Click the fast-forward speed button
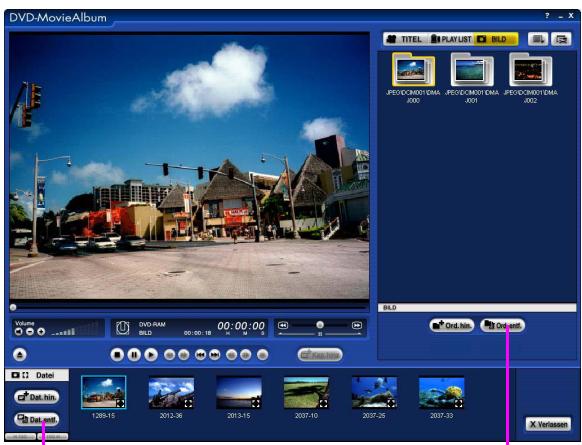Image resolution: width=582 pixels, height=445 pixels. point(357,325)
